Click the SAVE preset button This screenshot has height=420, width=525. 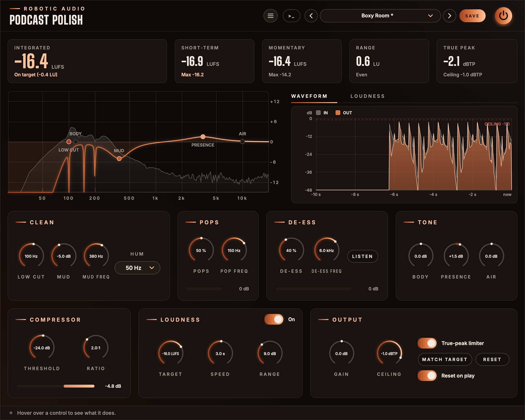click(x=472, y=16)
